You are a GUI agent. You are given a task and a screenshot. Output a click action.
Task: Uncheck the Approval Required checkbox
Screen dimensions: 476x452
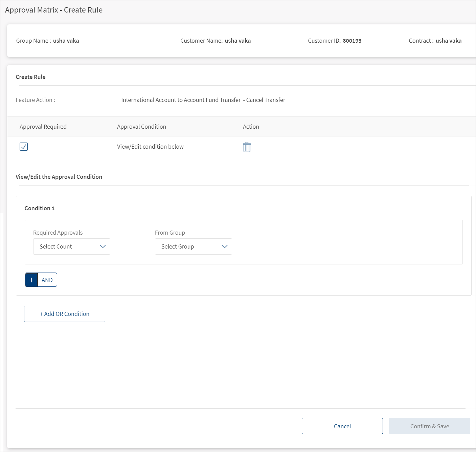pyautogui.click(x=24, y=147)
